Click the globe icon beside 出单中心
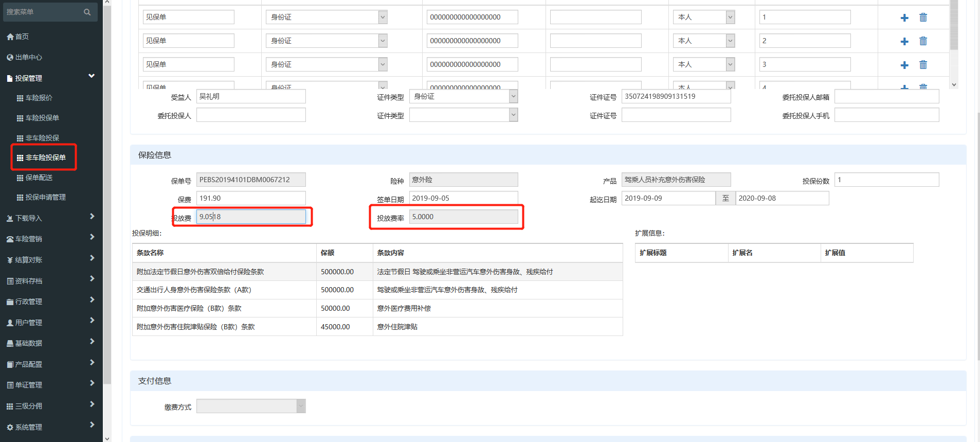The height and width of the screenshot is (442, 980). (x=10, y=57)
